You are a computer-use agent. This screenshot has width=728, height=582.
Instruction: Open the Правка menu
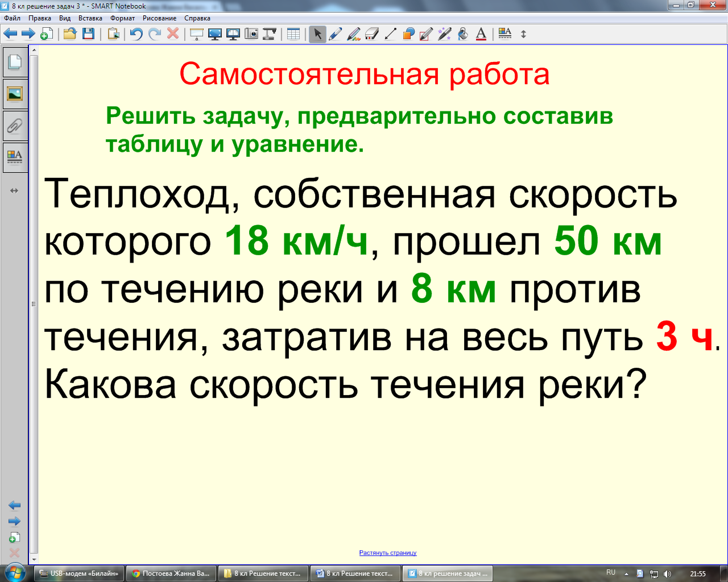40,18
